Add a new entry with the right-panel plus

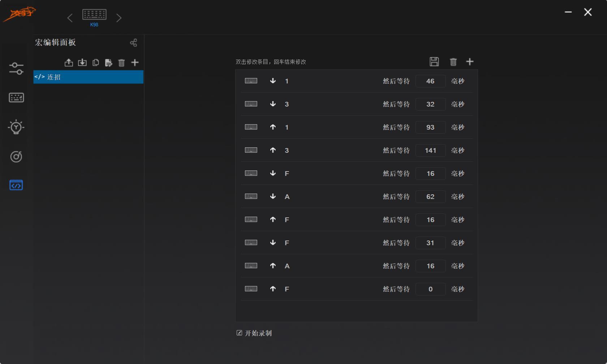pos(470,62)
